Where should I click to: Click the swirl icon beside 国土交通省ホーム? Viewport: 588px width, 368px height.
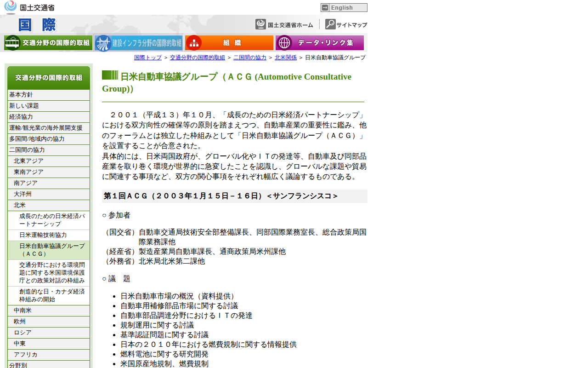click(x=261, y=24)
